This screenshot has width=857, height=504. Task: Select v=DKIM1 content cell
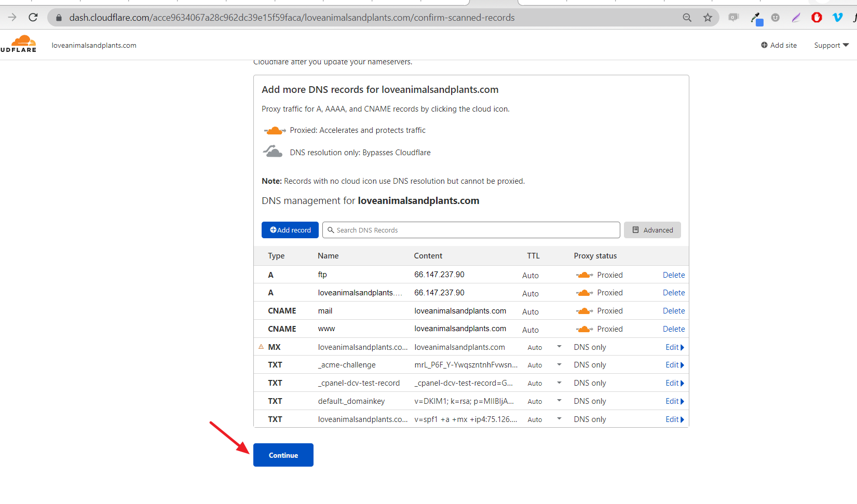pyautogui.click(x=464, y=401)
